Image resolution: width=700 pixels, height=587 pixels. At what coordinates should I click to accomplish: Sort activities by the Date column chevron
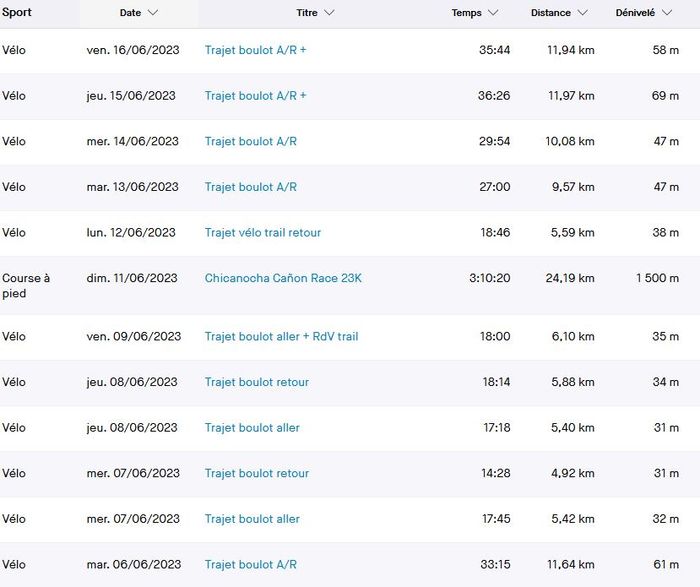point(153,13)
